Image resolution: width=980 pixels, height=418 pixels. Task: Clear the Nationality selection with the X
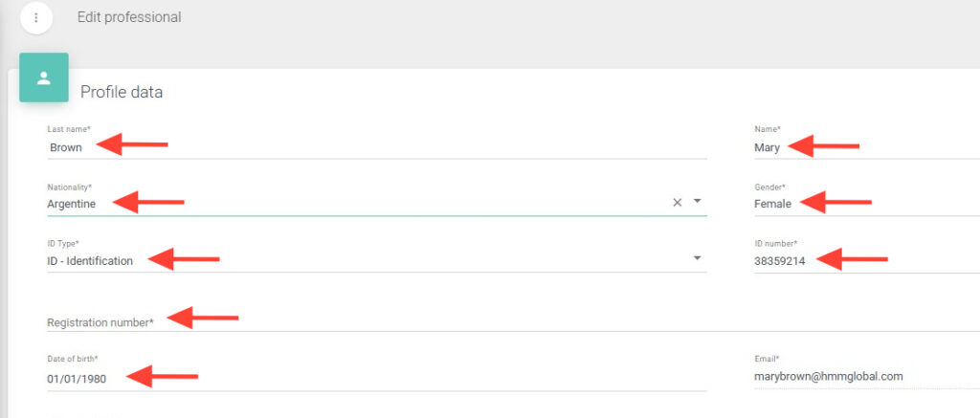677,203
